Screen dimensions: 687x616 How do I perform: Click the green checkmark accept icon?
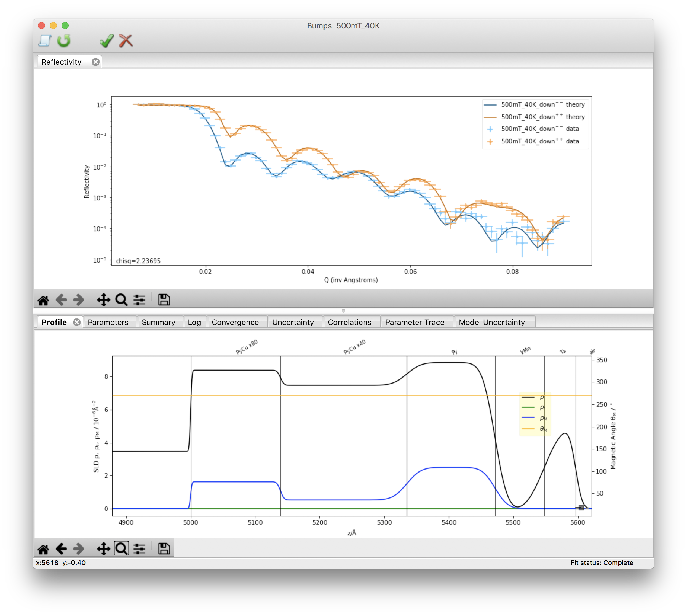click(x=107, y=41)
